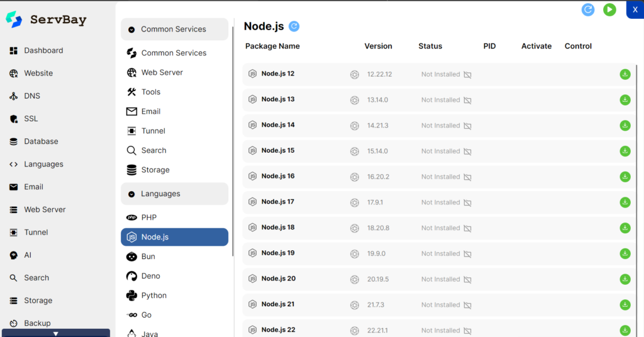
Task: Click the Not Installed status icon for Node.js 16
Action: [x=467, y=177]
